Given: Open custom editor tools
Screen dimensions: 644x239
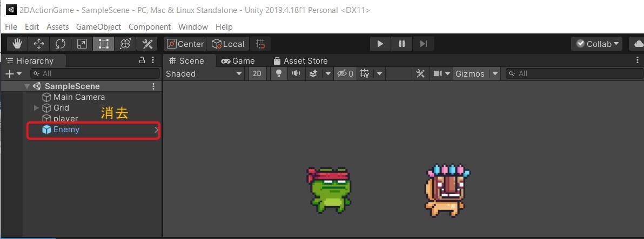Looking at the screenshot, I should (x=147, y=44).
